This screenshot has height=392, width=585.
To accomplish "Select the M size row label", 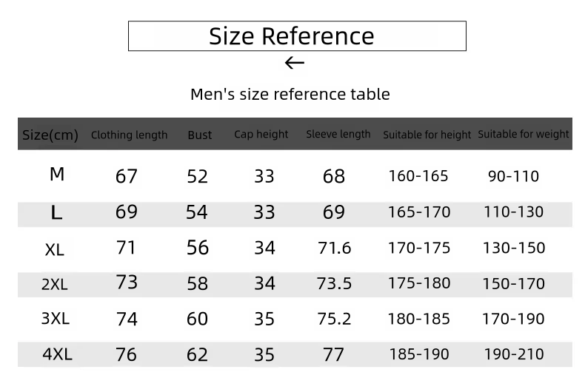I will pos(57,175).
